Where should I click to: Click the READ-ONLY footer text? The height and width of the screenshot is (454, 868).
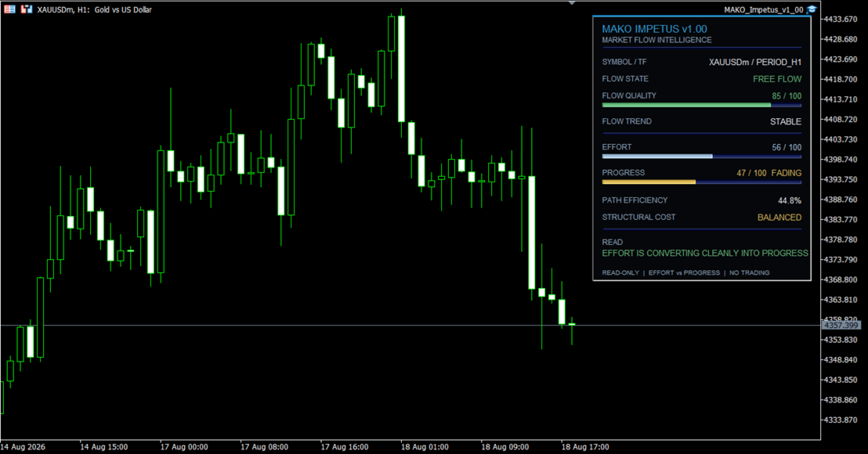(620, 273)
